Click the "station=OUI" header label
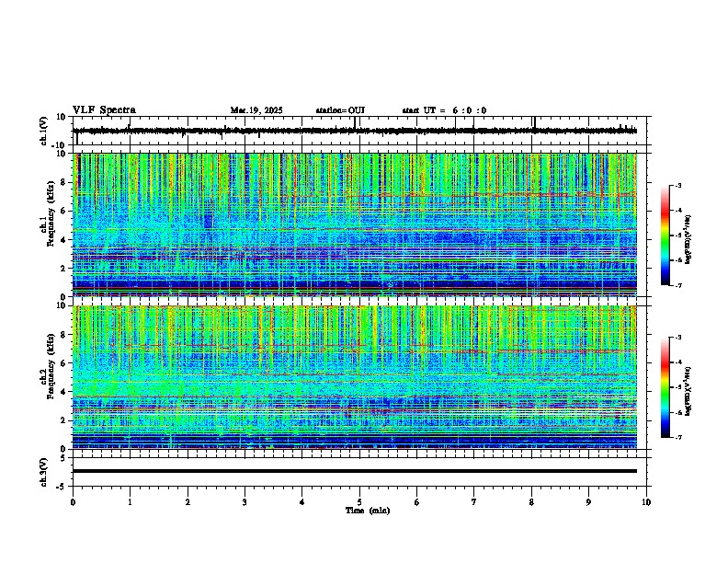This screenshot has width=728, height=563. pos(340,110)
